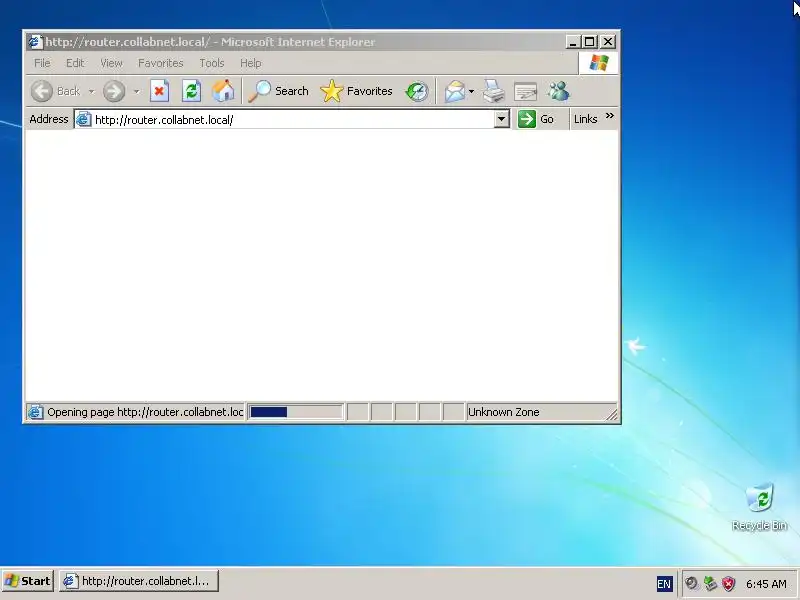Open the File menu
The width and height of the screenshot is (800, 600).
pos(42,63)
